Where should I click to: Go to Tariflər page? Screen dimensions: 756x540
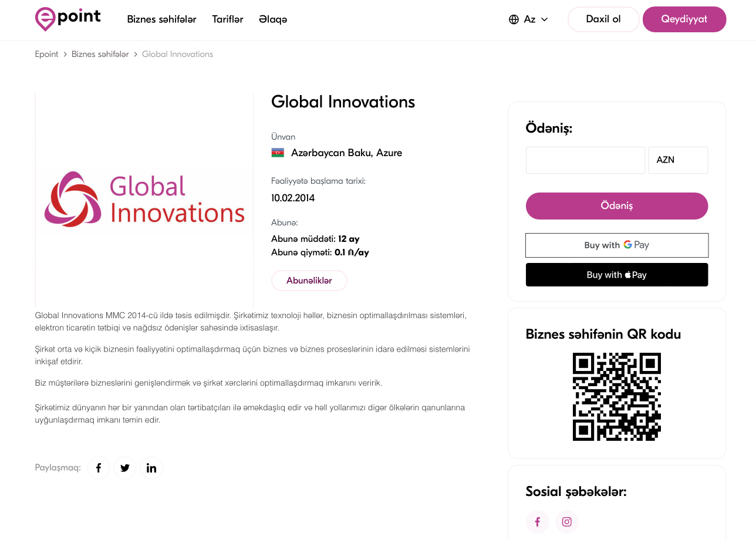[x=228, y=19]
